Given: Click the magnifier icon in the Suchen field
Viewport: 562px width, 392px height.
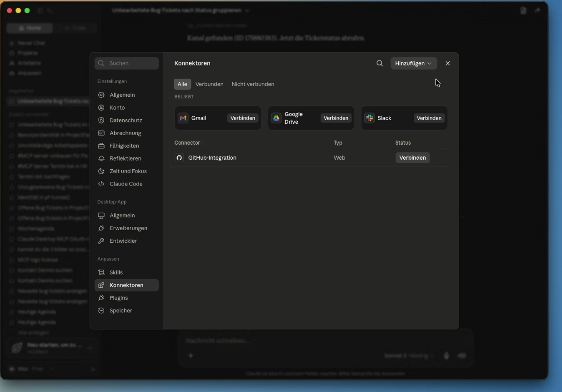Looking at the screenshot, I should [101, 63].
